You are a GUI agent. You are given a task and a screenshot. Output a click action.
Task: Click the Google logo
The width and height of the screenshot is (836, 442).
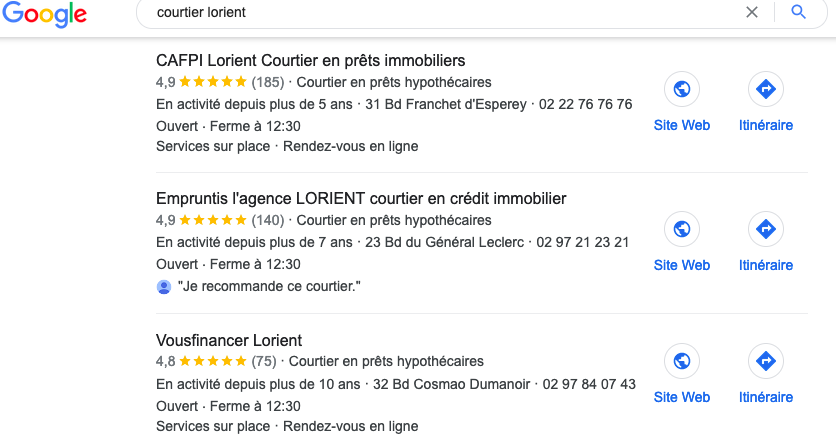coord(44,14)
